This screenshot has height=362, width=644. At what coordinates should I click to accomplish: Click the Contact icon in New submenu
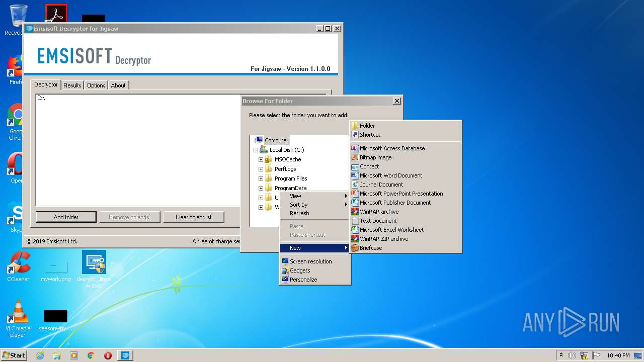click(355, 166)
